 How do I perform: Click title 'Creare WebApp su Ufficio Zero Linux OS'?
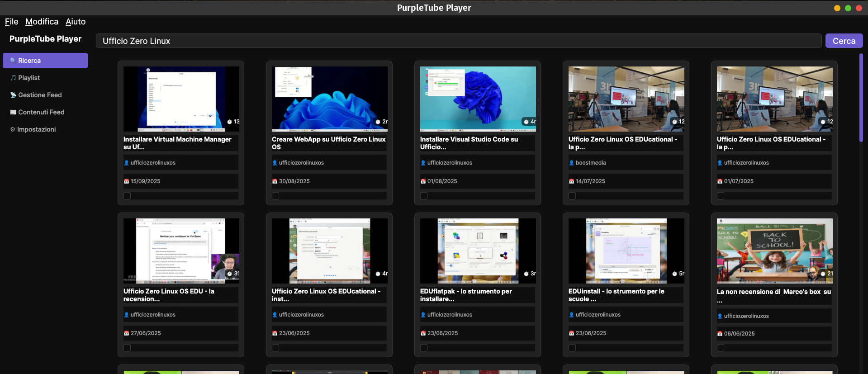tap(329, 143)
